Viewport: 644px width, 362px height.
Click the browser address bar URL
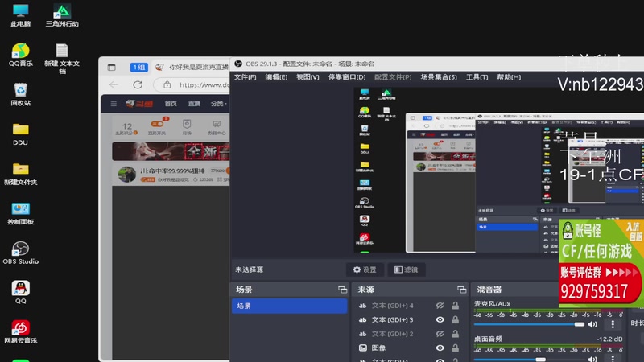(204, 85)
